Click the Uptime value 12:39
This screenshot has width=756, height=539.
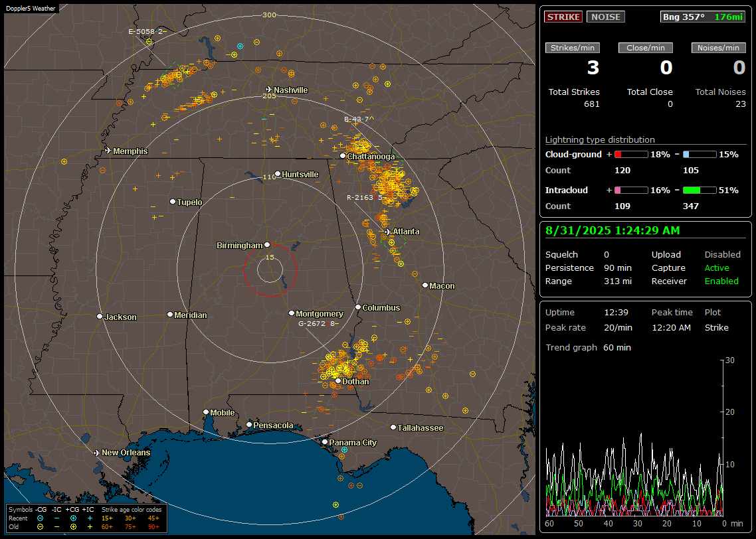coord(616,313)
